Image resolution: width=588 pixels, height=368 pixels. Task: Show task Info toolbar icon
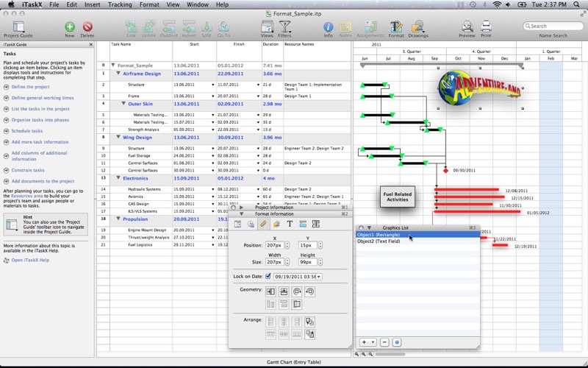point(328,26)
